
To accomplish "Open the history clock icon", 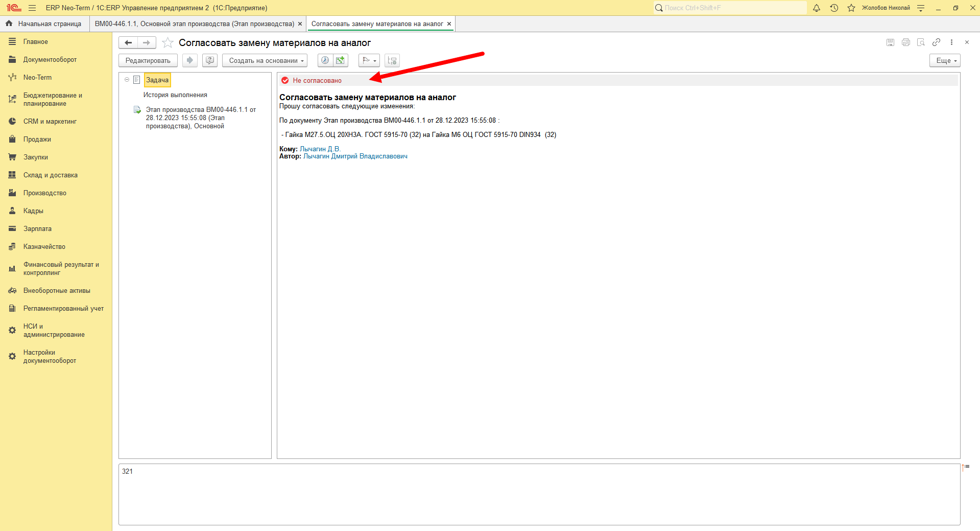I will [x=834, y=8].
